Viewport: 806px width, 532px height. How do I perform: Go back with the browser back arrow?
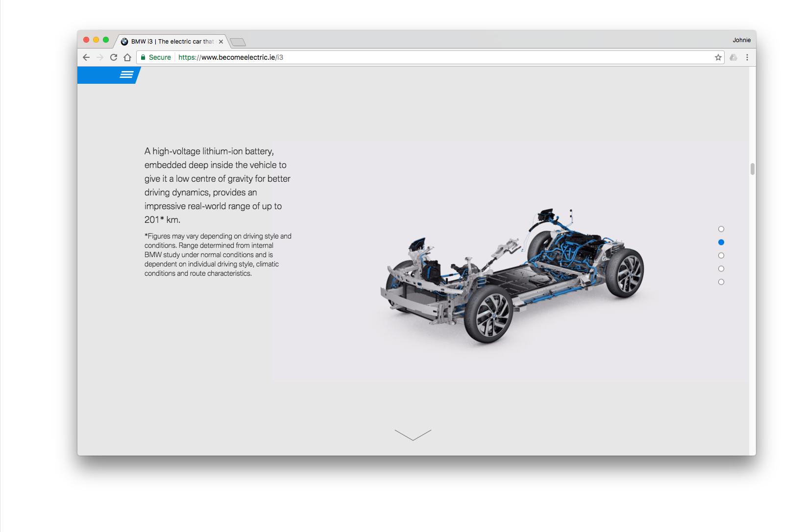pos(86,57)
